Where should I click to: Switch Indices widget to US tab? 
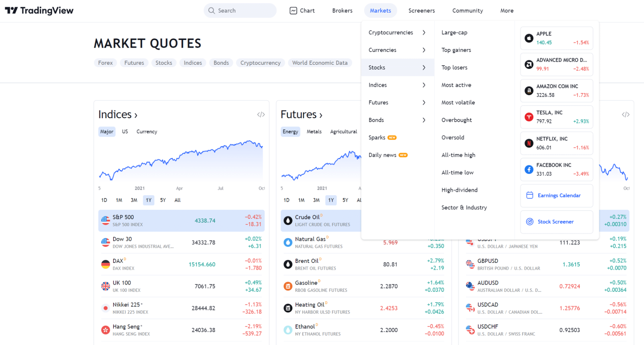pos(125,131)
